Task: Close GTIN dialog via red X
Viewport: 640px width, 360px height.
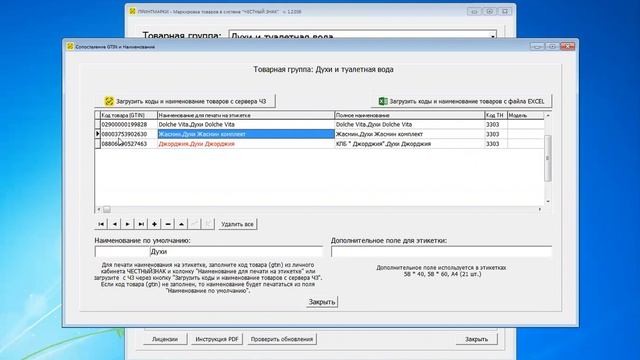Action: (567, 47)
